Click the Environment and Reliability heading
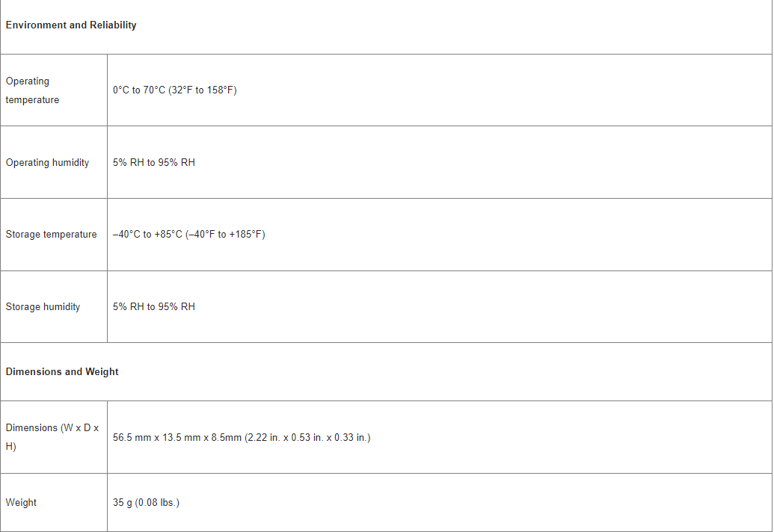 (71, 25)
